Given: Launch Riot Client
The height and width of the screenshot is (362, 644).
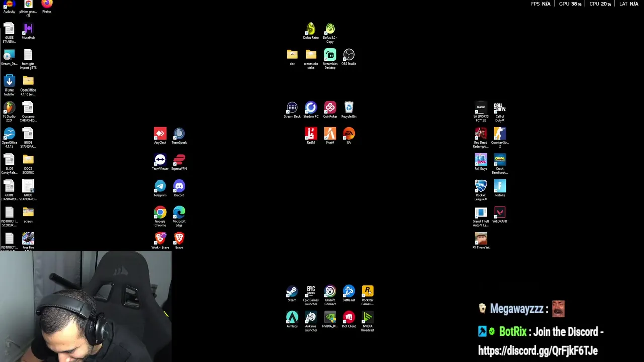Looking at the screenshot, I should pyautogui.click(x=349, y=319).
